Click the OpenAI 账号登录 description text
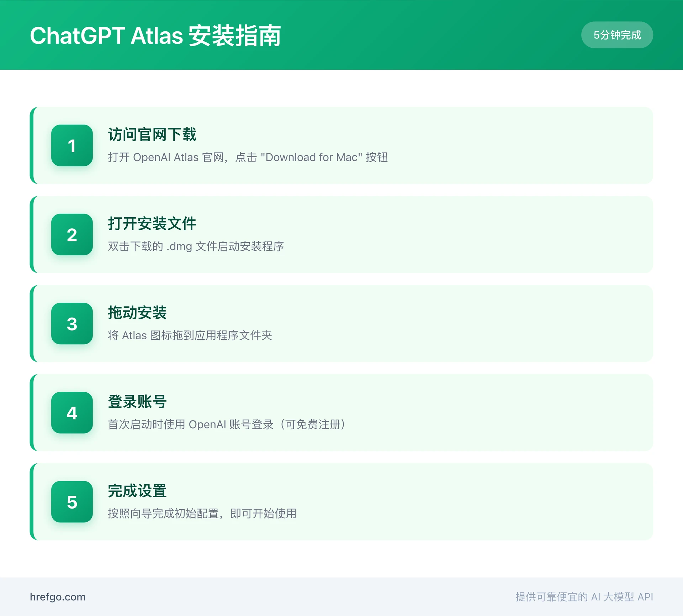This screenshot has height=616, width=683. 226,424
